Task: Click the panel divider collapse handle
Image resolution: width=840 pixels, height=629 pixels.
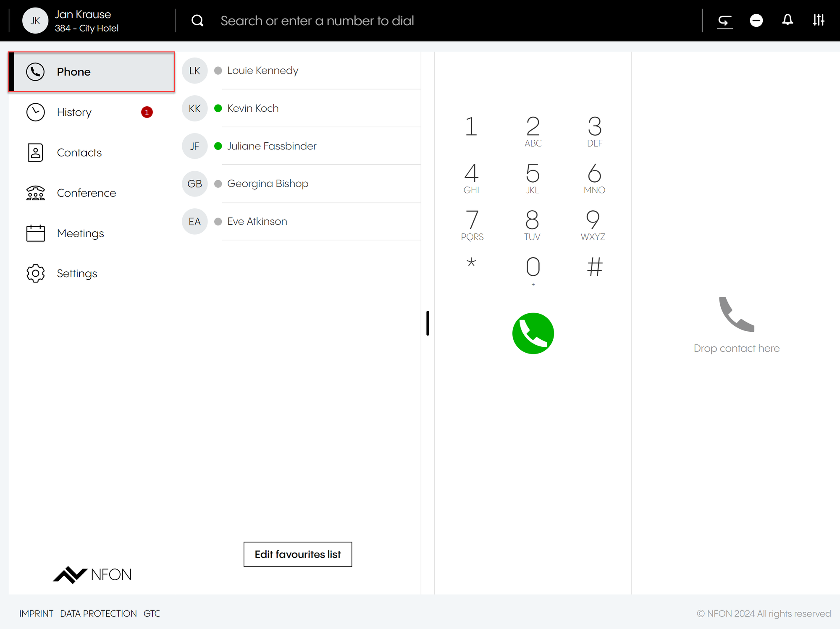Action: click(428, 323)
